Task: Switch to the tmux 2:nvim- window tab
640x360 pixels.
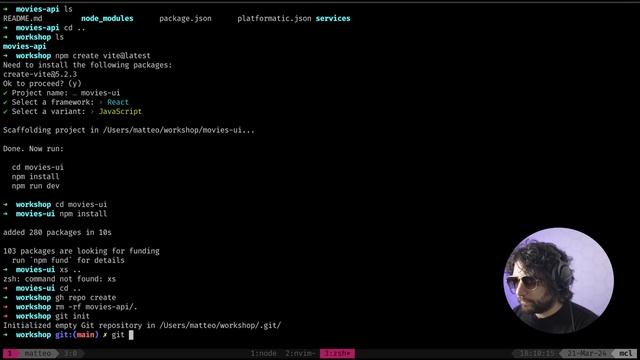Action: (x=300, y=353)
